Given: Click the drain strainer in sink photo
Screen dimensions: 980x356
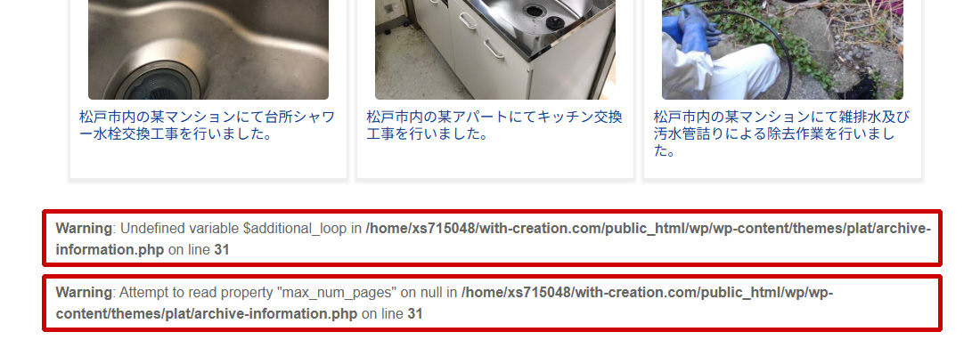Looking at the screenshot, I should (x=157, y=79).
